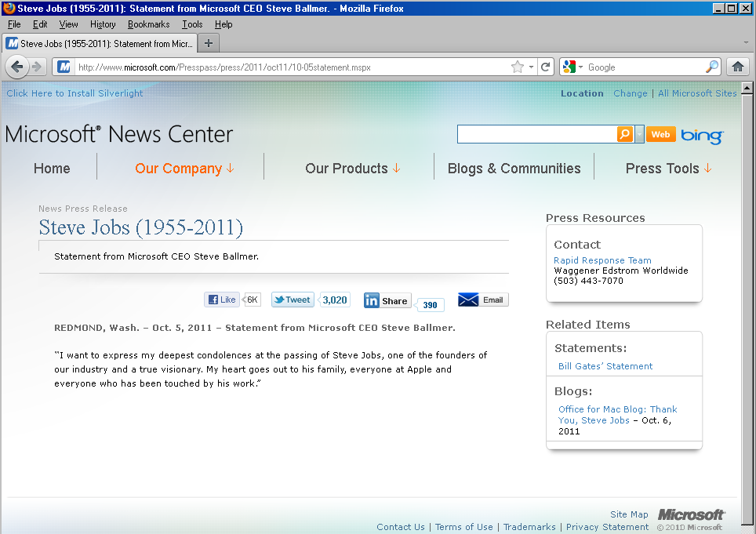Click the LinkedIn share count 390
This screenshot has width=756, height=534.
tap(430, 304)
